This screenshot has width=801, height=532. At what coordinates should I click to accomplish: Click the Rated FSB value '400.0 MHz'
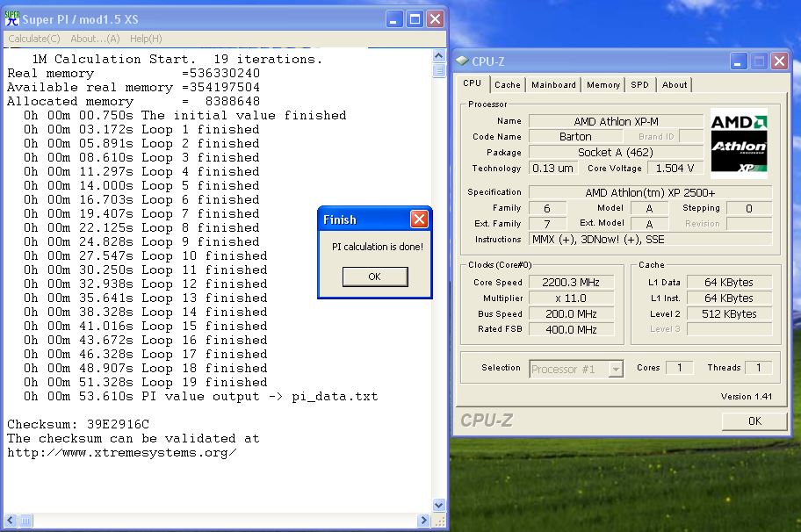(x=571, y=330)
